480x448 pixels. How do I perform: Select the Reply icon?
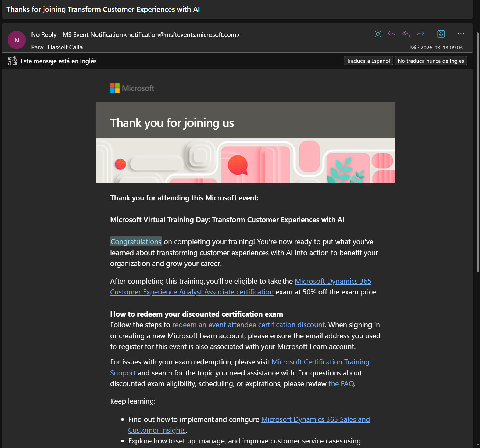pyautogui.click(x=391, y=34)
